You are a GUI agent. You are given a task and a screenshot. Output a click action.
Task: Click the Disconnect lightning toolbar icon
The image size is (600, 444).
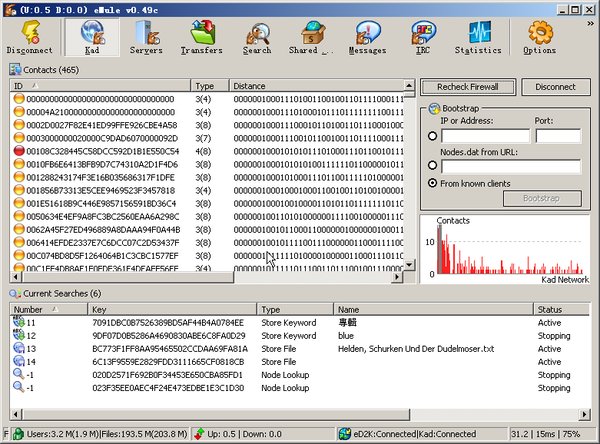(30, 37)
